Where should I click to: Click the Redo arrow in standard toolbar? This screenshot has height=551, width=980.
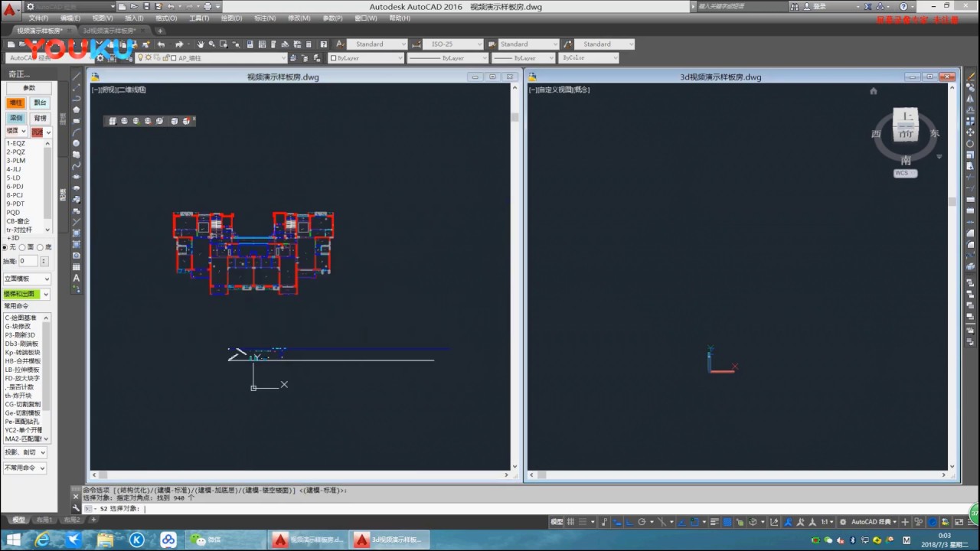click(x=178, y=44)
